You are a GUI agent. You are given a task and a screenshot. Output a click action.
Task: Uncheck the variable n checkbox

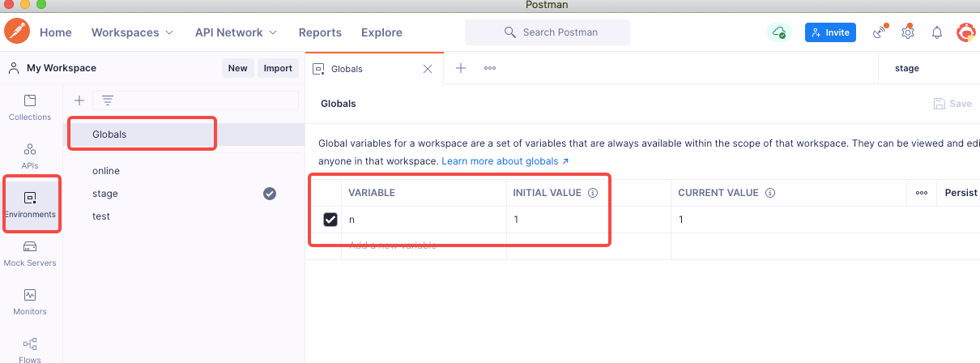coord(330,220)
